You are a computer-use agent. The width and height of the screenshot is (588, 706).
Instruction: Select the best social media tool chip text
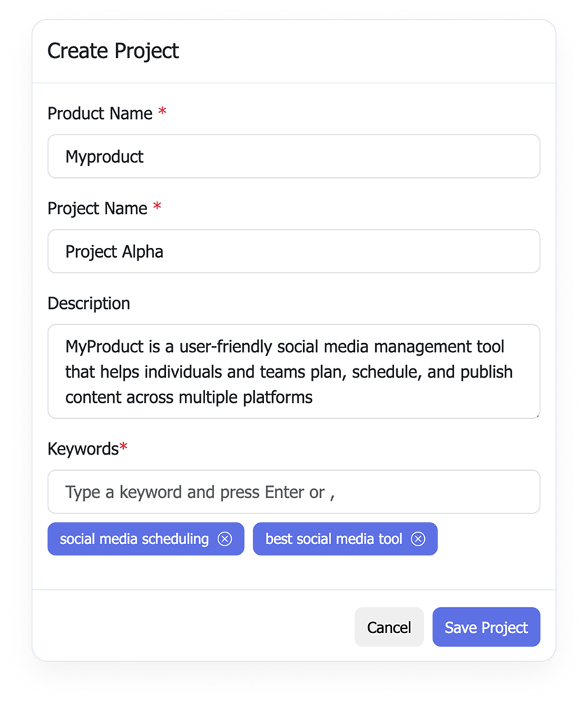334,539
